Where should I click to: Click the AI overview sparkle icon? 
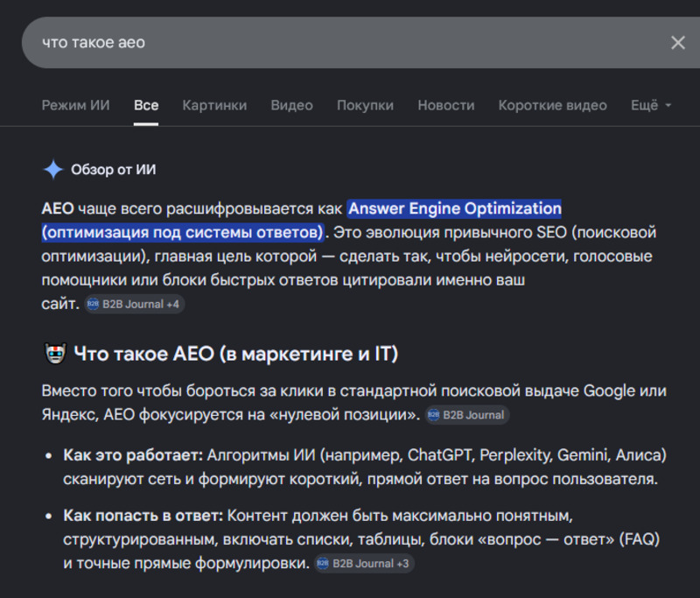click(53, 170)
